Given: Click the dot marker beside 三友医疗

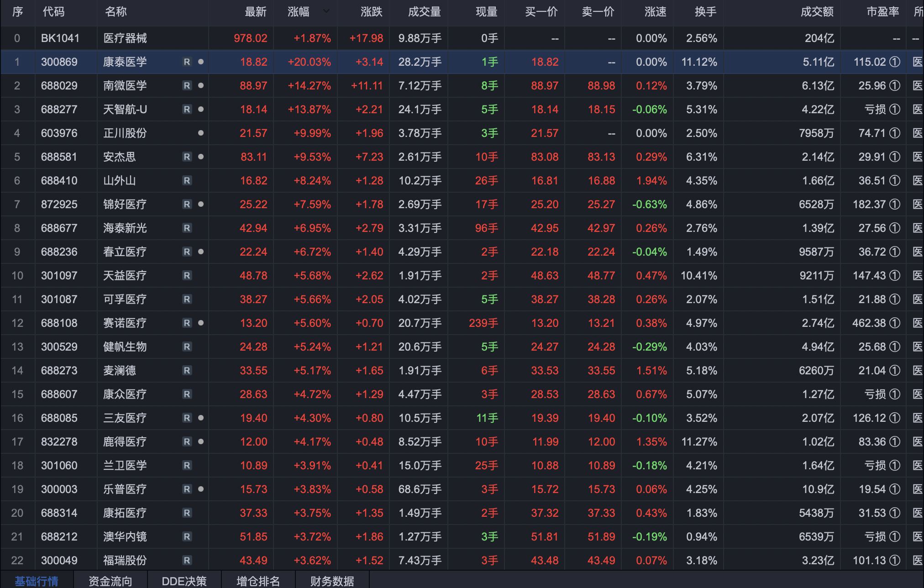Looking at the screenshot, I should (201, 418).
